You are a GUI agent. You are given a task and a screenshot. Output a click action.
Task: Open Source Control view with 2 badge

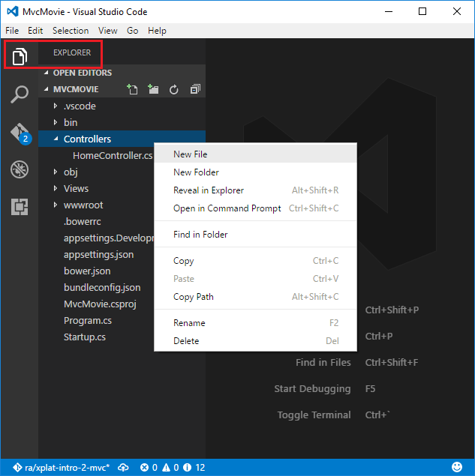click(x=20, y=133)
